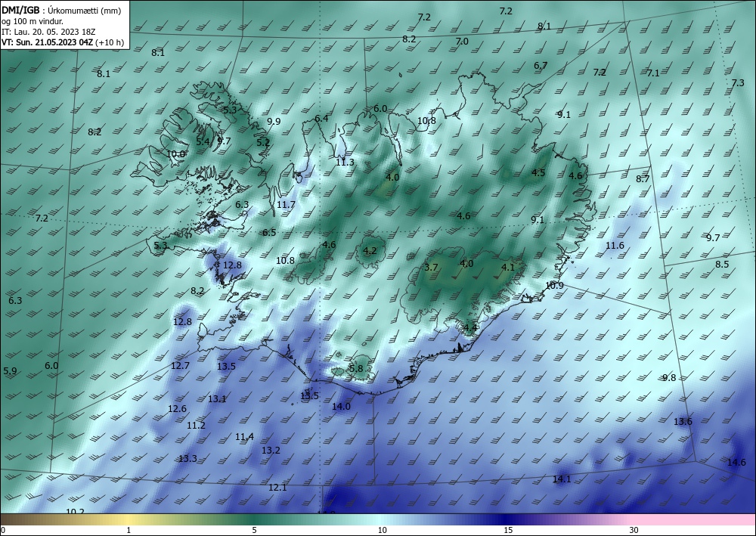756x536 pixels.
Task: Click the color scale label 10
Action: [x=382, y=530]
